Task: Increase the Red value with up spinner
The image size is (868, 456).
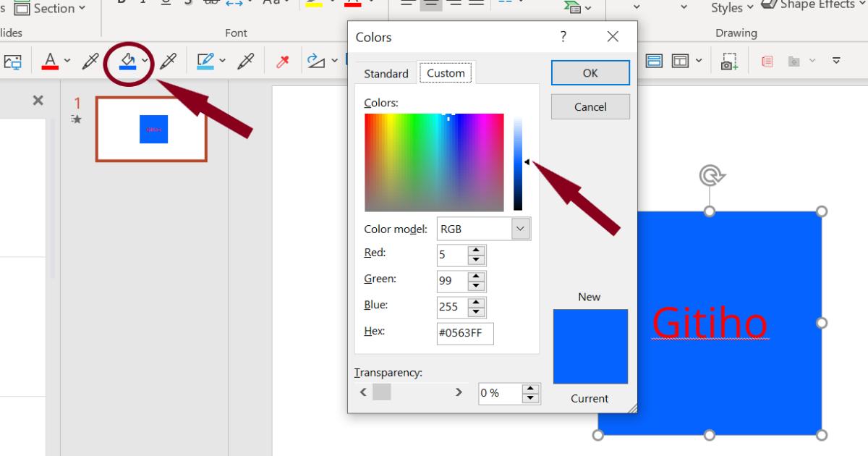Action: (x=476, y=250)
